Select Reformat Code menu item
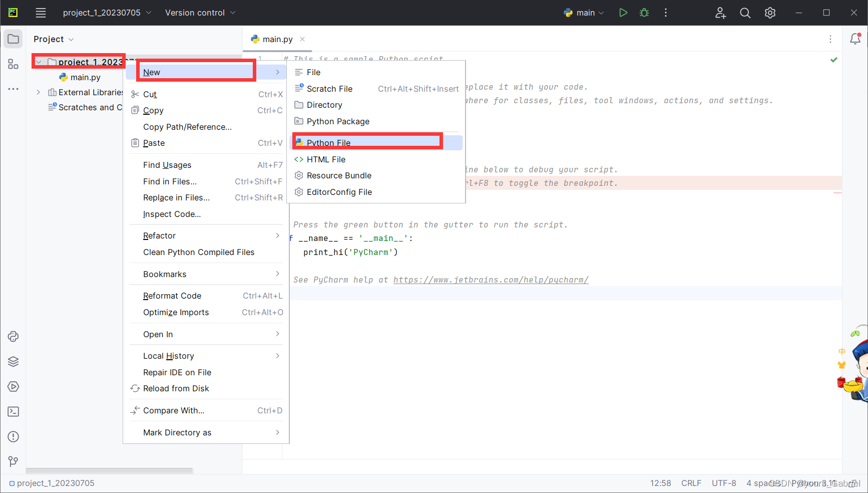 [206, 296]
